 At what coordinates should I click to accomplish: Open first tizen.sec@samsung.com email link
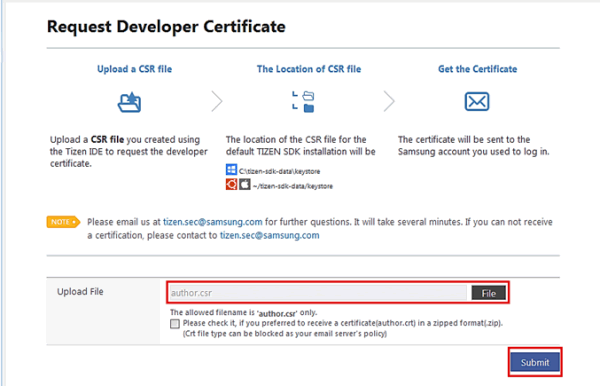(x=213, y=222)
